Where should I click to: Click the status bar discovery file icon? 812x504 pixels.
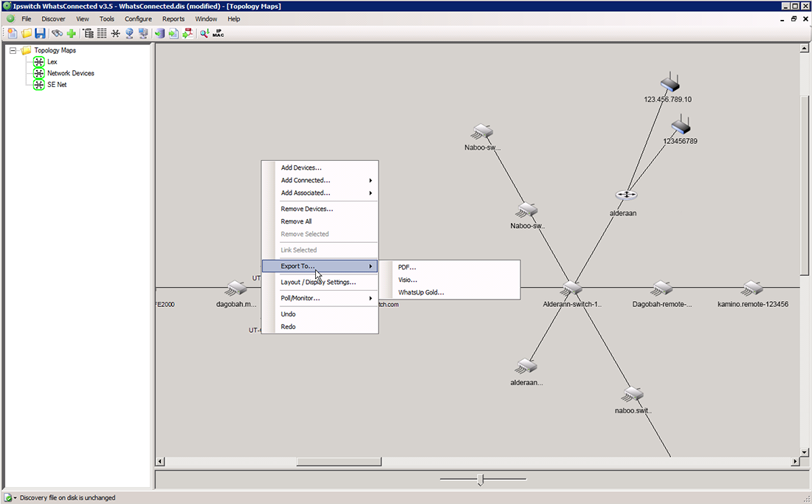[8, 498]
